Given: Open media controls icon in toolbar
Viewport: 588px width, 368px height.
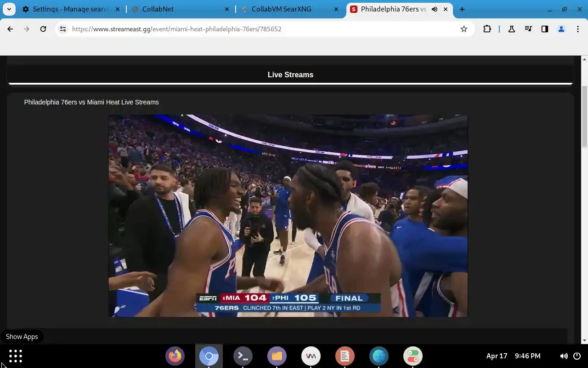Looking at the screenshot, I should click(x=528, y=29).
